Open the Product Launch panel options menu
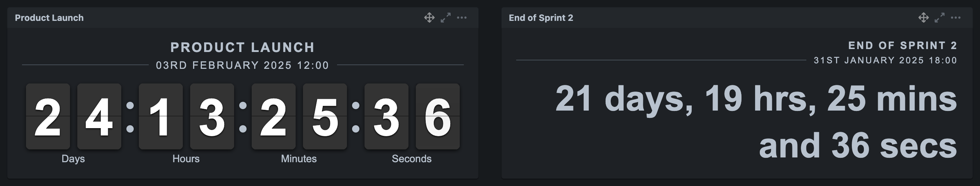 coord(462,18)
